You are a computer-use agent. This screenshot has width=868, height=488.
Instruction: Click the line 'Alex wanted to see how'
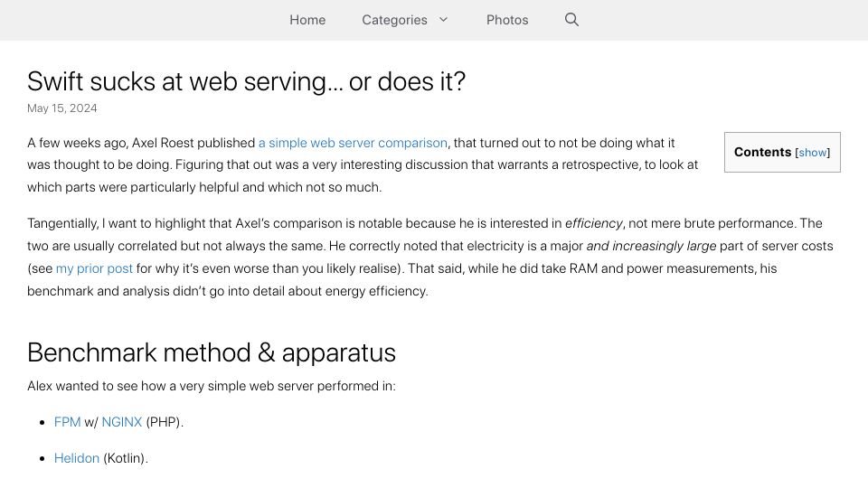(212, 386)
